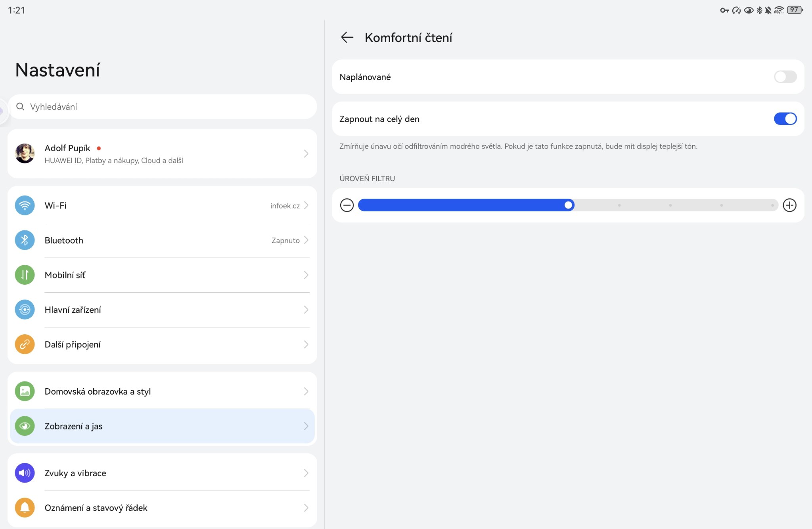Viewport: 812px width, 529px height.
Task: Decrease filter level with minus icon
Action: (x=347, y=205)
